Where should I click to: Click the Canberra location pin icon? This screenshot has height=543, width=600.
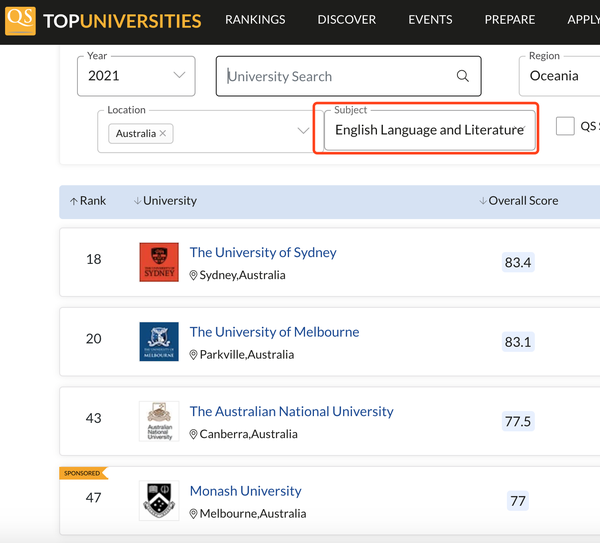[193, 434]
